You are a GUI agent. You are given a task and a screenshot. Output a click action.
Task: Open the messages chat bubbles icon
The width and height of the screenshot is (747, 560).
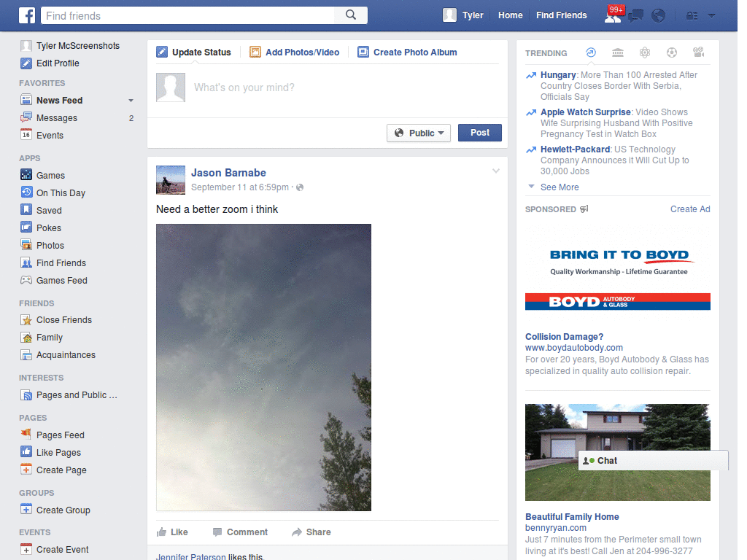tap(635, 16)
